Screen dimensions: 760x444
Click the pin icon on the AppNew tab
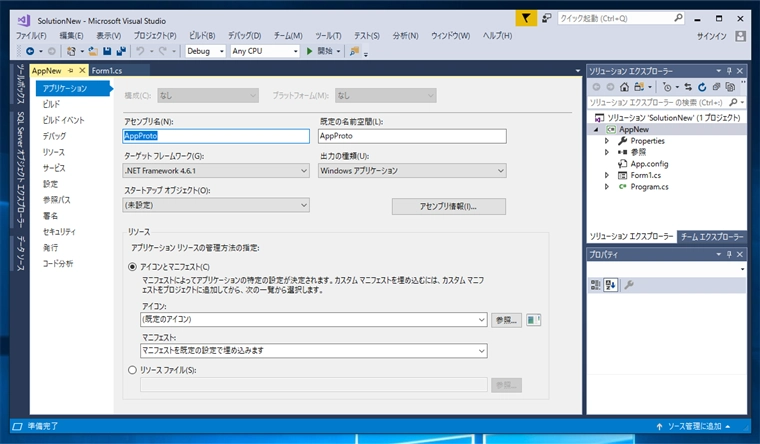(71, 71)
